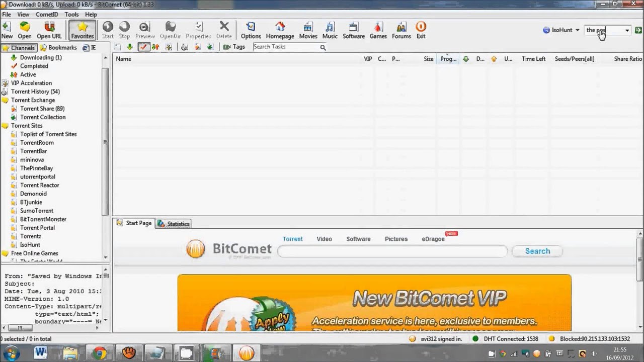Open the mininova sidebar entry

point(32,159)
